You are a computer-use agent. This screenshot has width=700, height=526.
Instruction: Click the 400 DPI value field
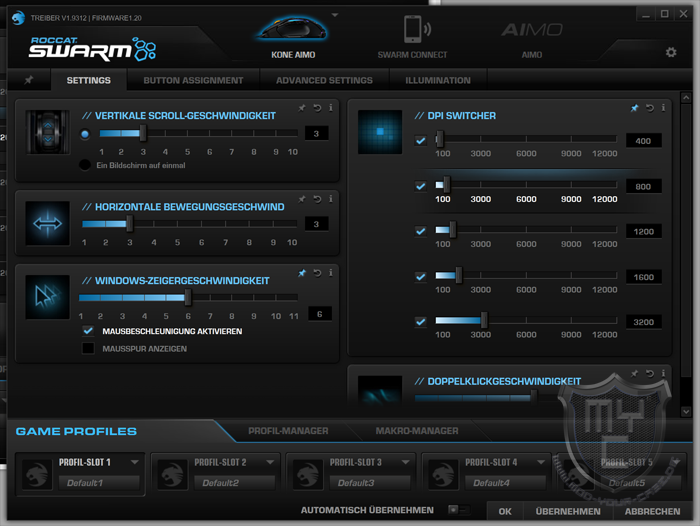(643, 141)
